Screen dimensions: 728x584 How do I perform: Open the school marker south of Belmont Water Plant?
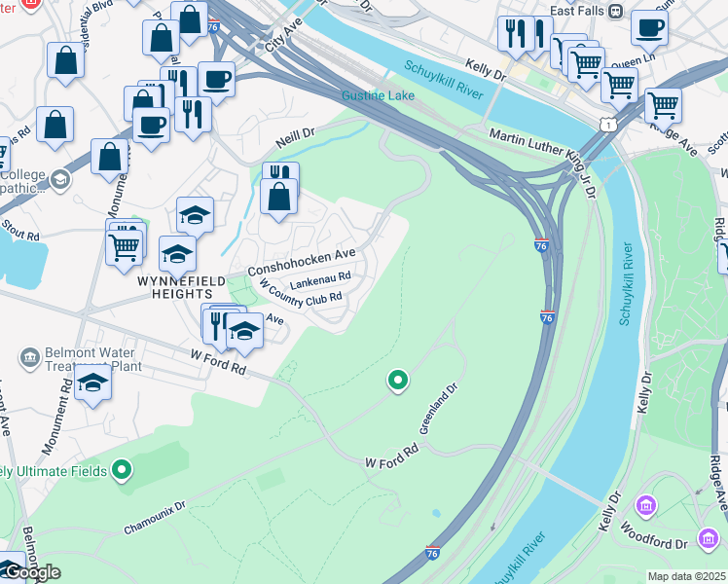(92, 385)
